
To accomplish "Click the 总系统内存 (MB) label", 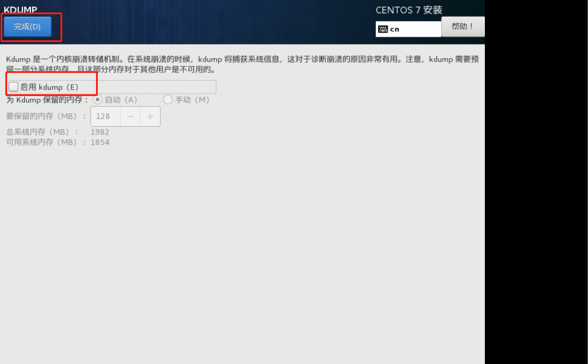I will click(x=42, y=132).
